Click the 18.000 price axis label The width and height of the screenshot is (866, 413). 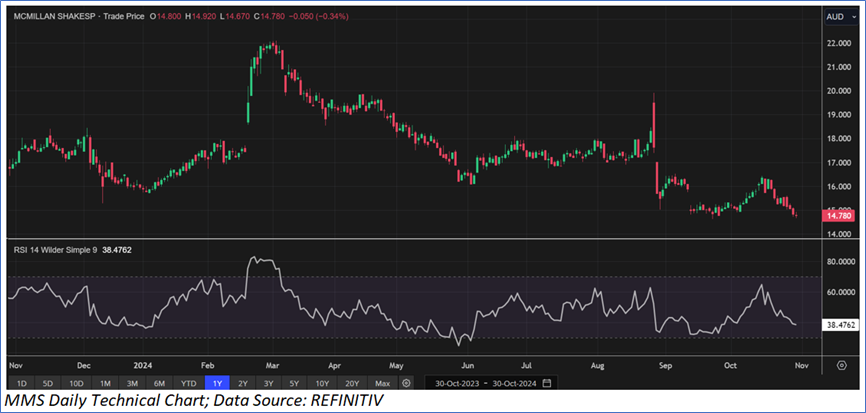(839, 139)
